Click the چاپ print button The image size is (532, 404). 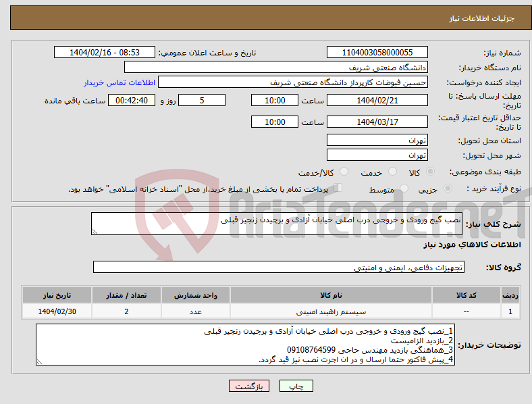click(296, 386)
